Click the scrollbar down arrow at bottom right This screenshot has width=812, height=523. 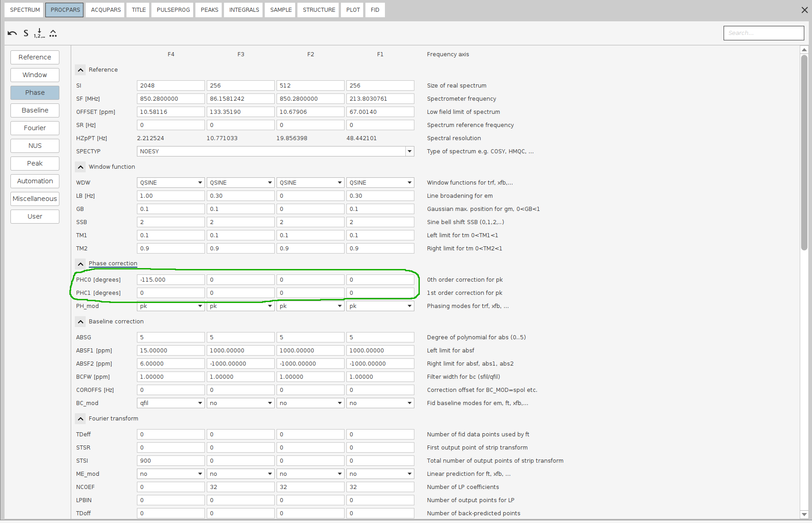tap(804, 514)
